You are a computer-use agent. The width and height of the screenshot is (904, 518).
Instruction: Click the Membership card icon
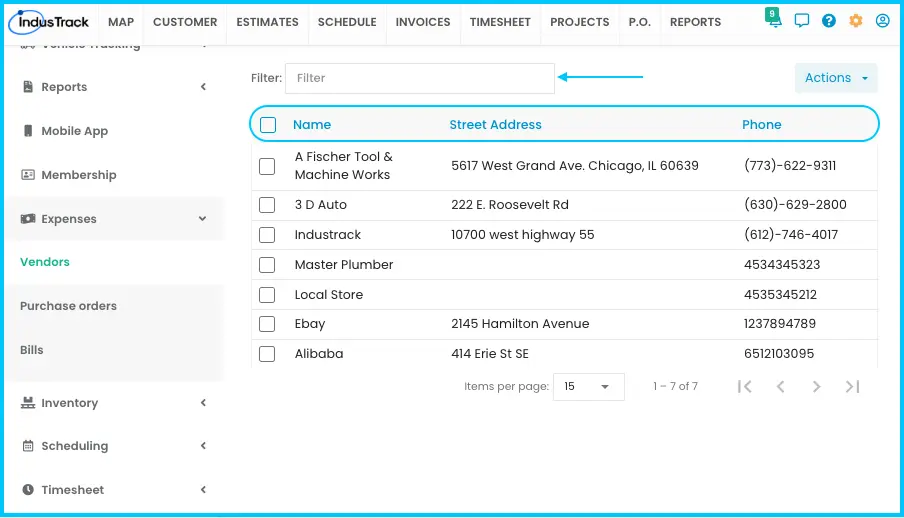pyautogui.click(x=28, y=174)
